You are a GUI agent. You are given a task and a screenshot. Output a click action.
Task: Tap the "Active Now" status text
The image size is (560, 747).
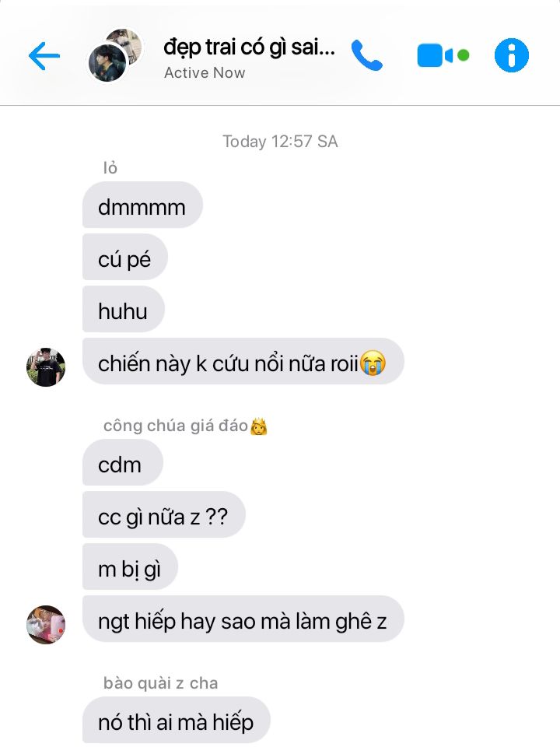tap(205, 73)
